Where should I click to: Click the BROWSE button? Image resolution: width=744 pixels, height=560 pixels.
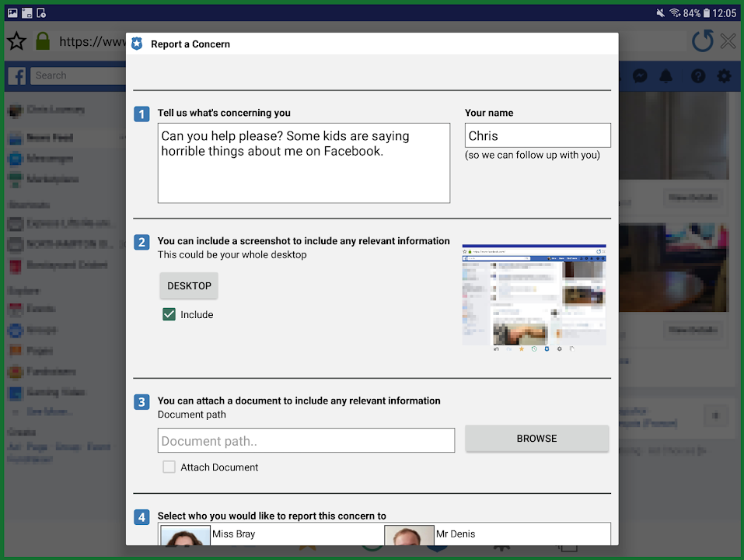pyautogui.click(x=536, y=438)
